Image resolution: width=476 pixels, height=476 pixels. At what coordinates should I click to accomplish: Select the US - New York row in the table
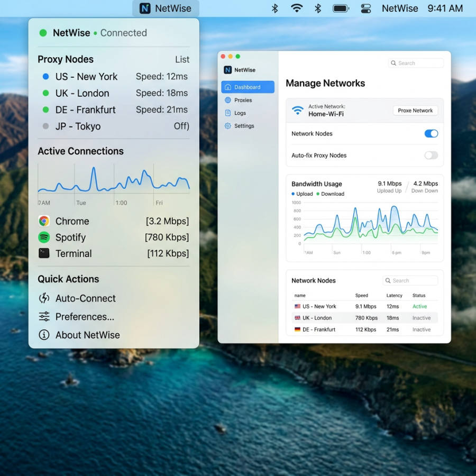364,306
